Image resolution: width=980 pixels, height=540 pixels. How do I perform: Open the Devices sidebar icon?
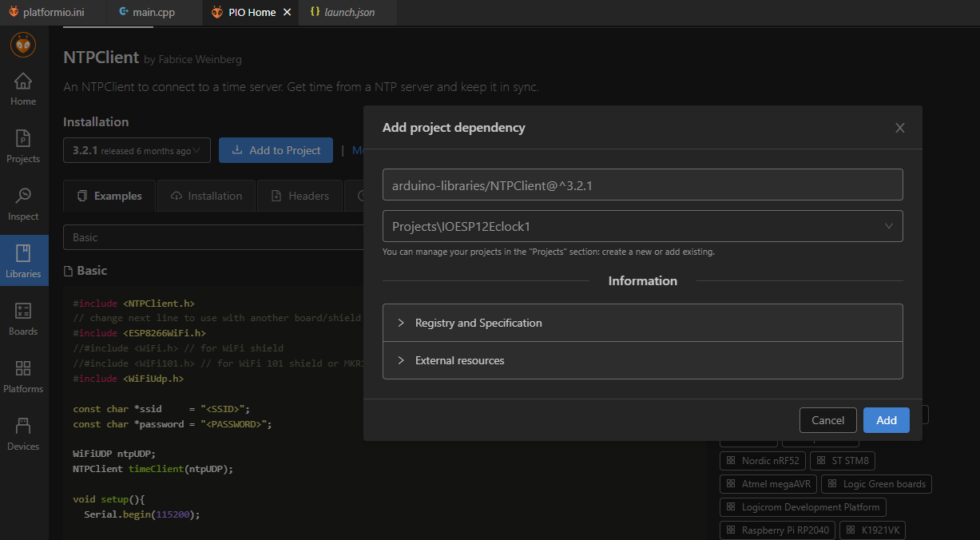23,434
